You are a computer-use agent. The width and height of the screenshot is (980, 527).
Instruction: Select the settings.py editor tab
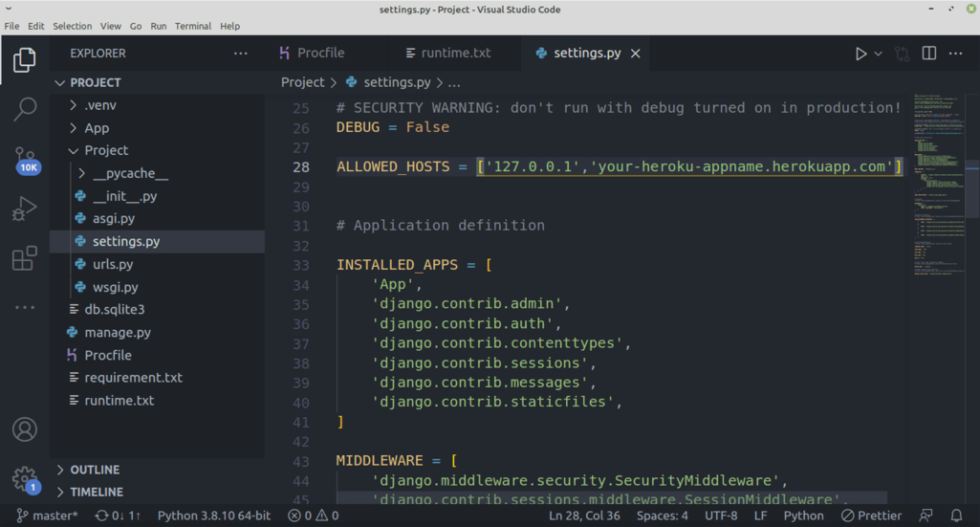pyautogui.click(x=587, y=54)
